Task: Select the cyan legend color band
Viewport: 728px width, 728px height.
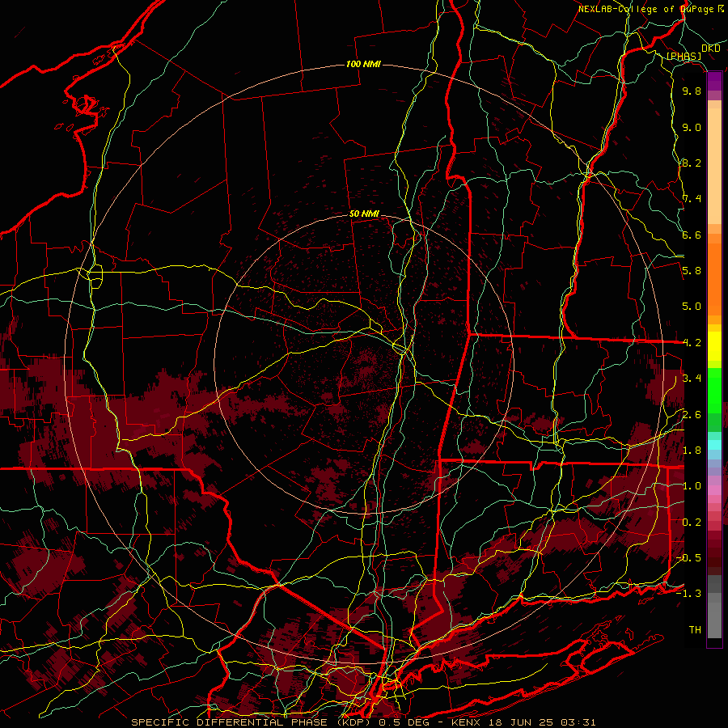Action: (714, 445)
